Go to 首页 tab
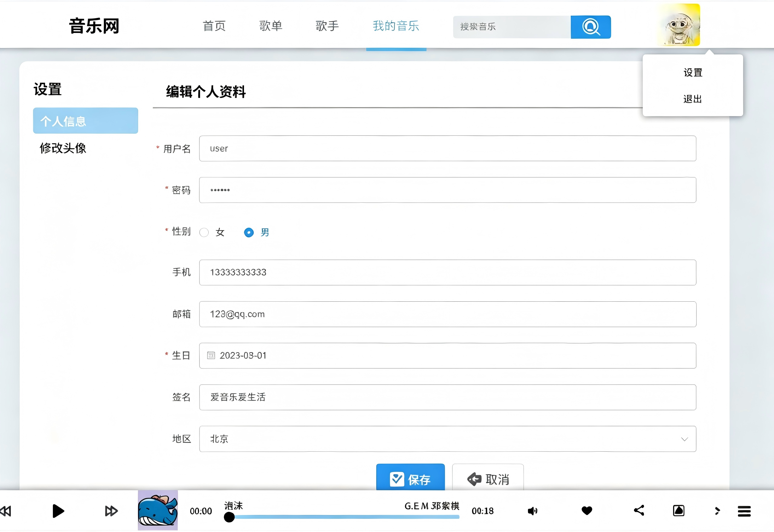The width and height of the screenshot is (774, 532). 214,26
